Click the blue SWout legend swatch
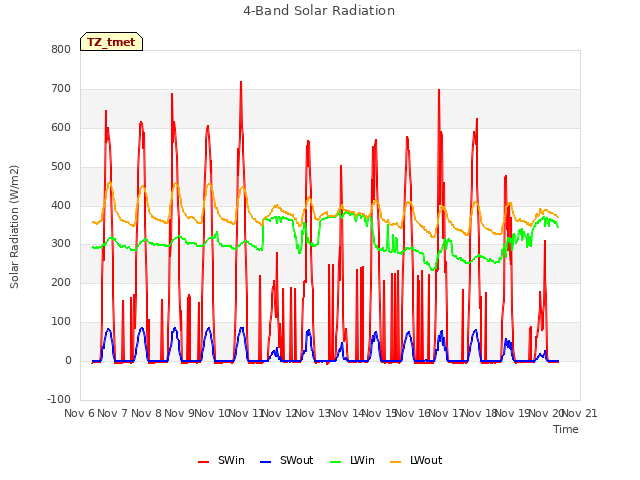The width and height of the screenshot is (640, 480). [x=265, y=462]
